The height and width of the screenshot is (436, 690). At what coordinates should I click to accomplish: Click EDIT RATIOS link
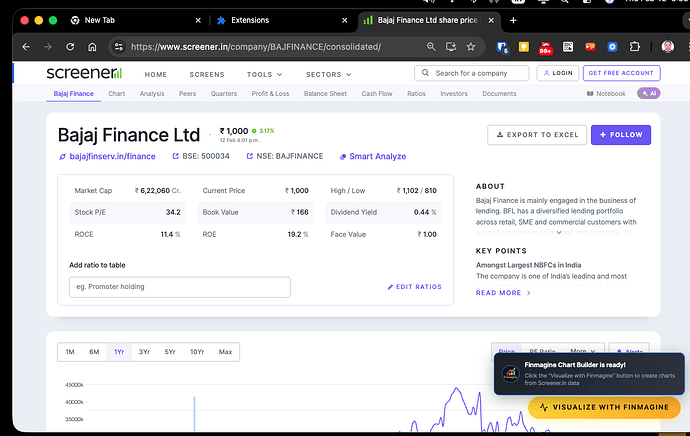click(x=414, y=287)
